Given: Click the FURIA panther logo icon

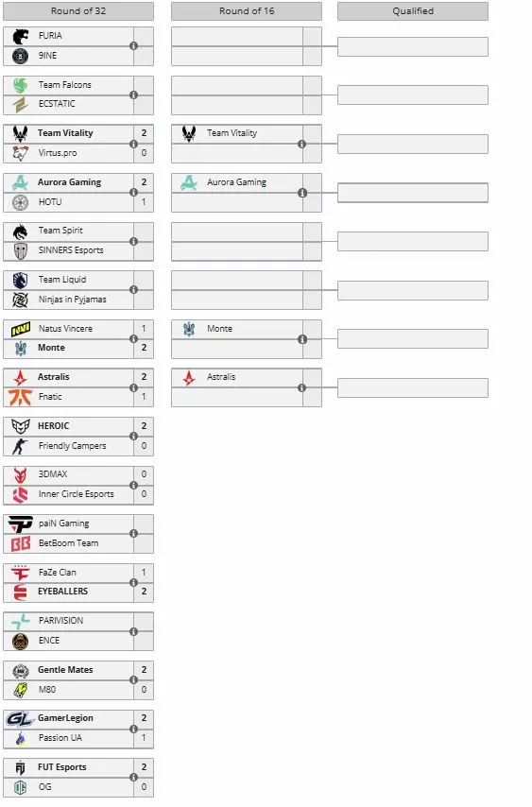Looking at the screenshot, I should pos(21,36).
